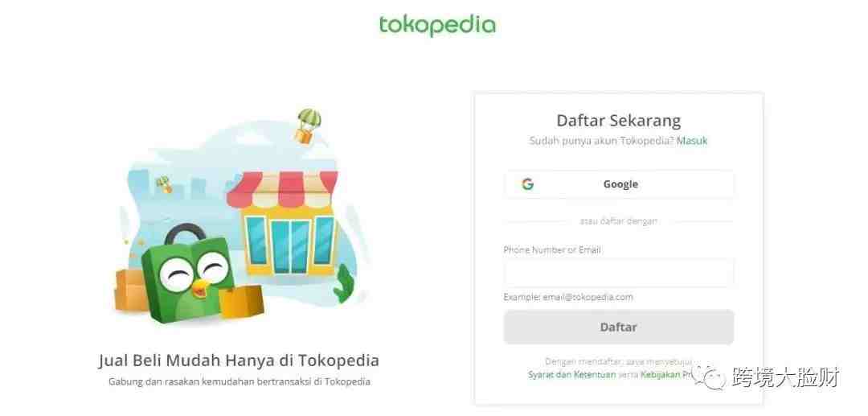Sign up with the Google button
868x416 pixels.
(x=619, y=184)
